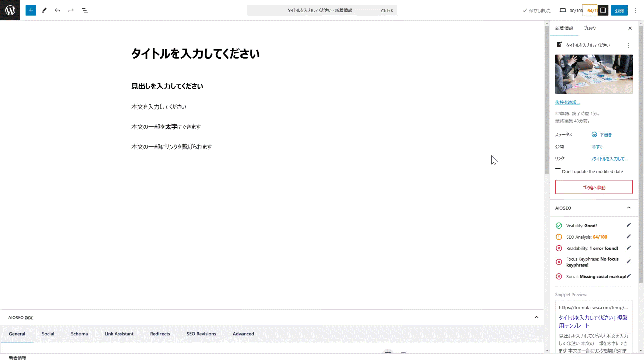Viewport: 644px width, 362px height.
Task: Click the 保存しました saved status
Action: pos(536,10)
